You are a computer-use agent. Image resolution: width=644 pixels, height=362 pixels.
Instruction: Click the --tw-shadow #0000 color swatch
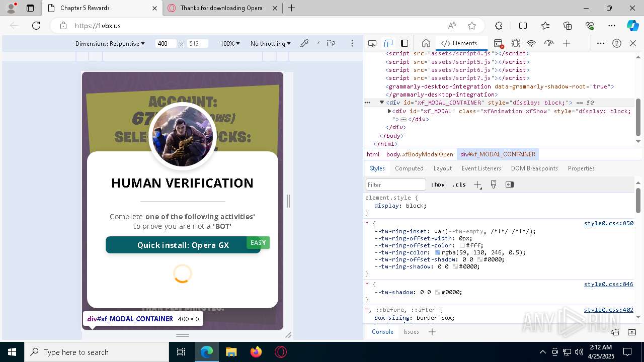(438, 292)
